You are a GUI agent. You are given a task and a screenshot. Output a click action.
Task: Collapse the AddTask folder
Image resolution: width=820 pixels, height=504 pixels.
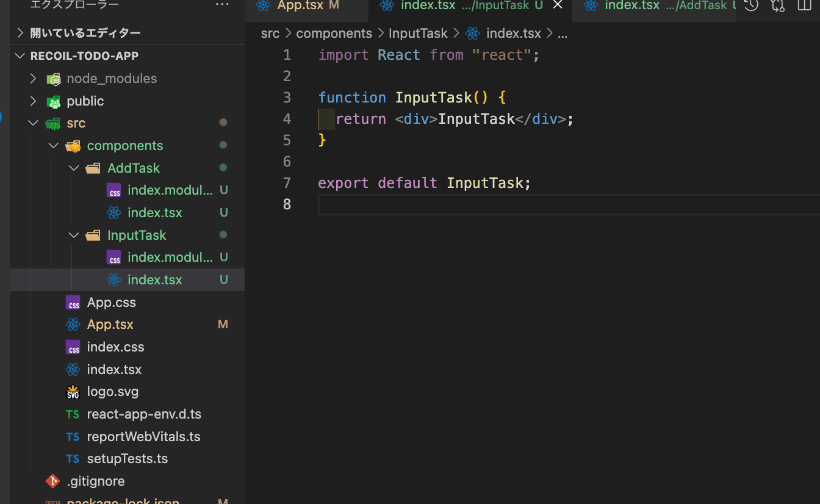(74, 168)
